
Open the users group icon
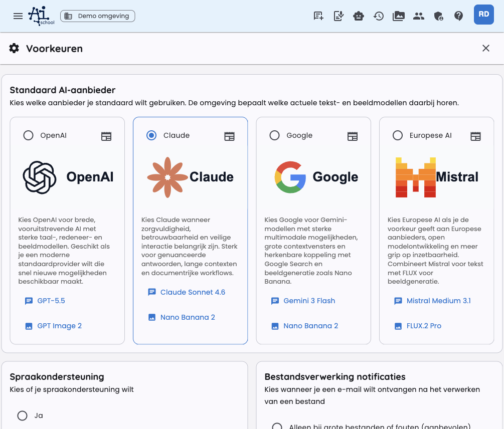(x=419, y=16)
